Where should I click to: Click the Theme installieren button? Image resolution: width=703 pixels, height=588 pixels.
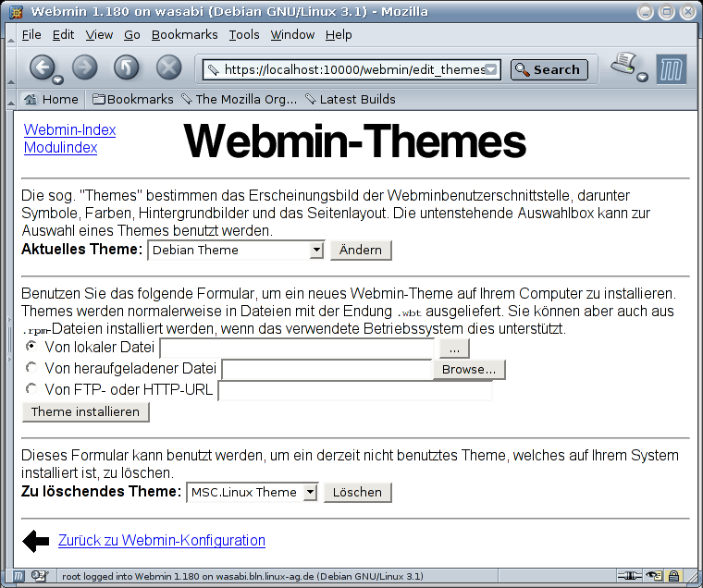tap(85, 411)
